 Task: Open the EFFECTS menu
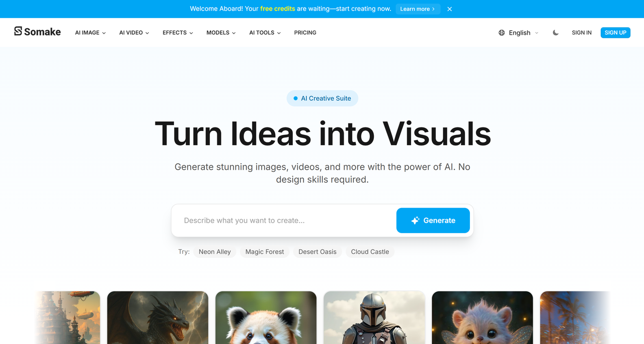(178, 33)
